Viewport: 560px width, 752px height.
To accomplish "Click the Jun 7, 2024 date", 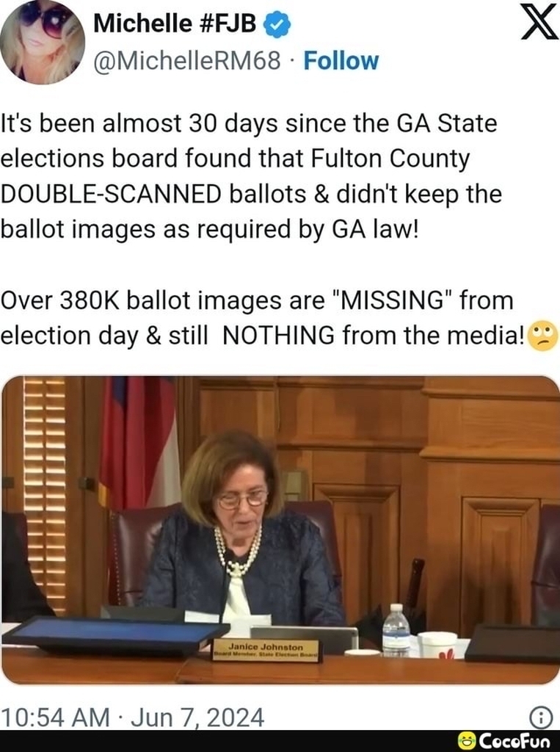I will (197, 718).
